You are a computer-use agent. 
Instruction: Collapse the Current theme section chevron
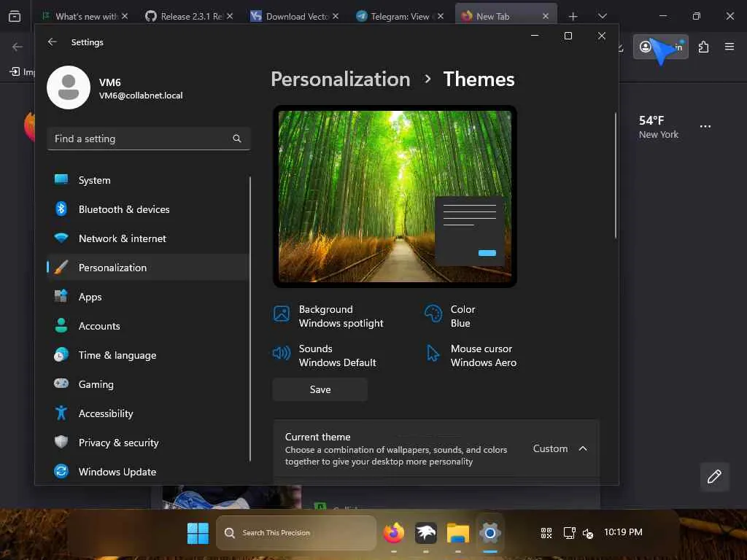click(583, 448)
